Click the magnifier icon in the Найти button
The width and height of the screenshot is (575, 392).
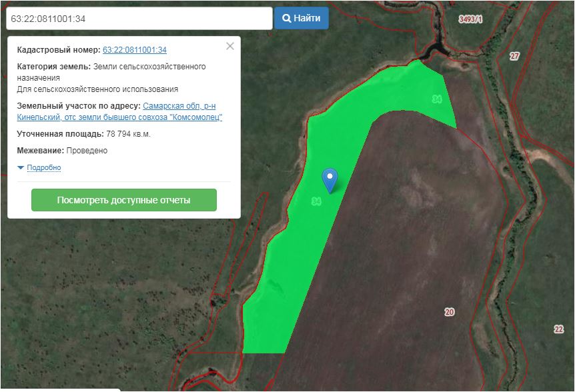pos(286,19)
